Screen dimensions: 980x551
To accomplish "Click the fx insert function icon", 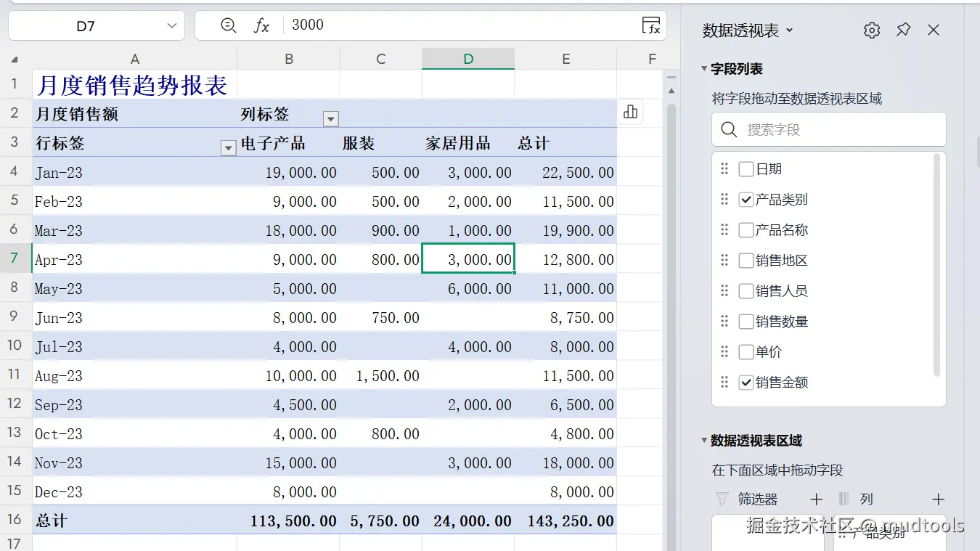I will pyautogui.click(x=261, y=25).
